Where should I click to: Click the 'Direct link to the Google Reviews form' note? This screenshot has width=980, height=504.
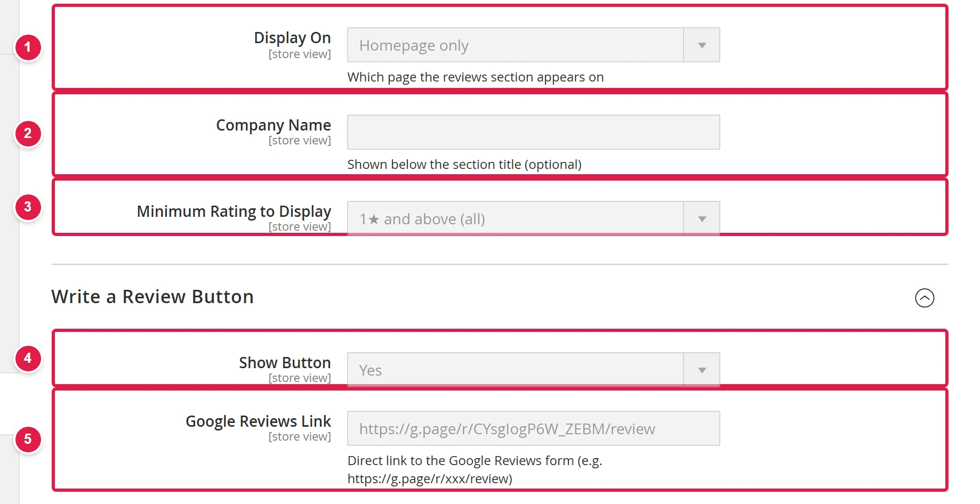tap(475, 469)
